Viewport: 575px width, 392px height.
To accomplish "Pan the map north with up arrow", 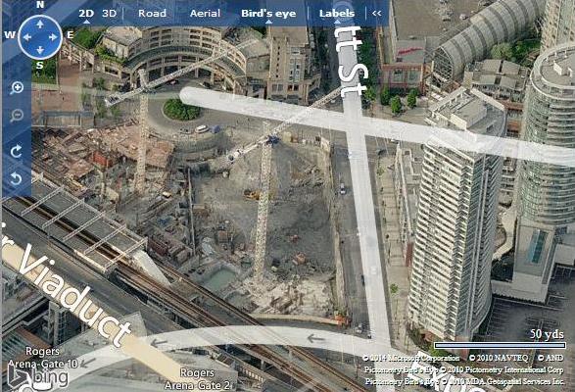I will [40, 24].
